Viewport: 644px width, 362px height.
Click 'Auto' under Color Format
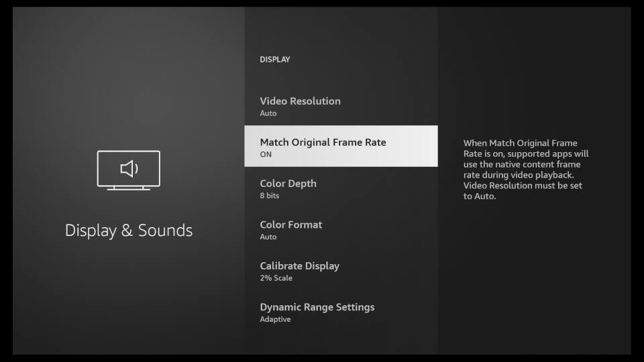[268, 237]
